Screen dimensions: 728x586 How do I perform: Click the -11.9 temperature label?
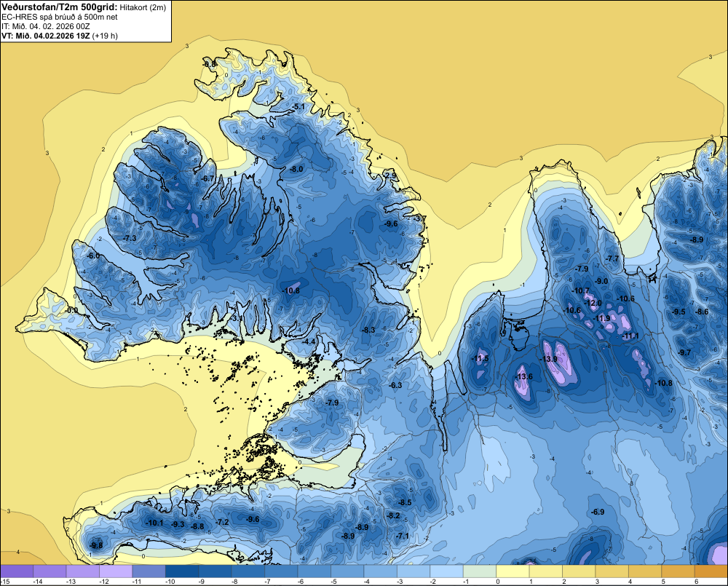tap(601, 319)
